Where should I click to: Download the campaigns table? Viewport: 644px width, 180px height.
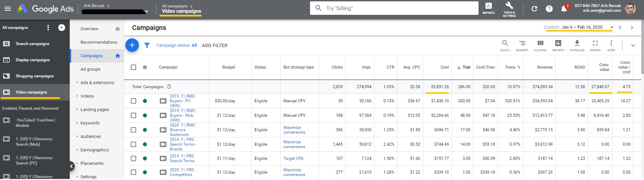point(577,45)
